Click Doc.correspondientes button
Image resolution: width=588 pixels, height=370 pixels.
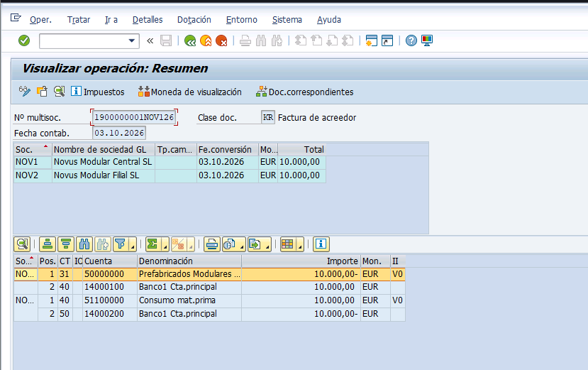305,92
